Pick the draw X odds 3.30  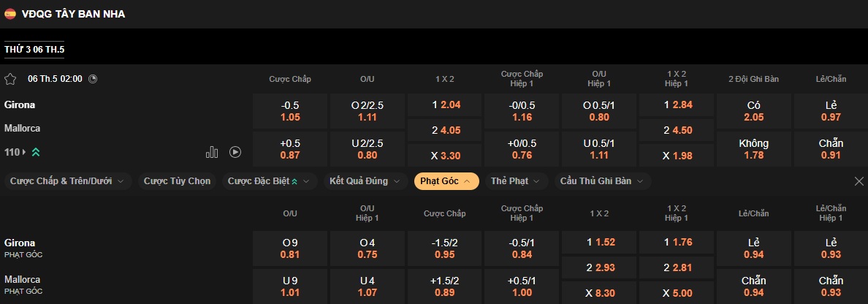[444, 156]
